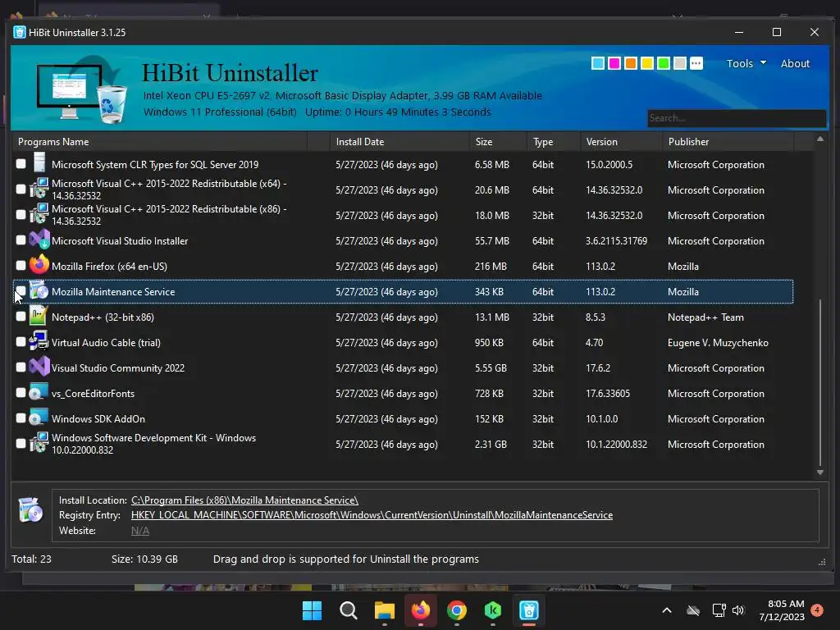This screenshot has height=630, width=840.
Task: Check the Mozilla Maintenance Service checkbox
Action: (21, 290)
